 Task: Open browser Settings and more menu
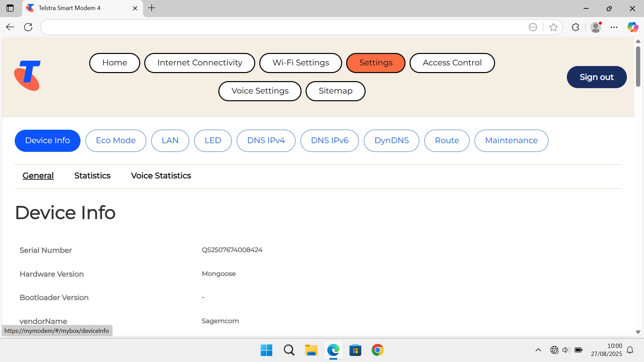pyautogui.click(x=614, y=27)
